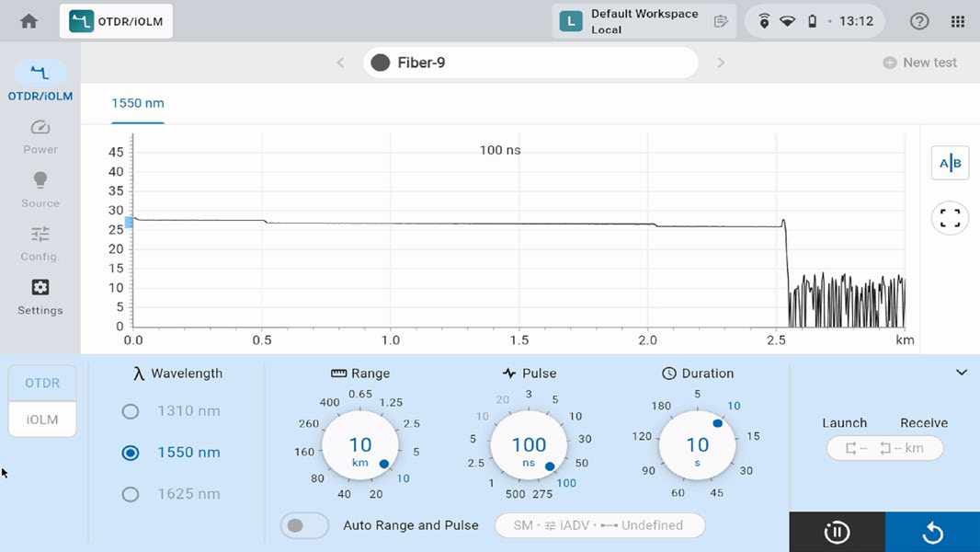Go to next fiber arrow
Viewport: 980px width, 552px height.
721,63
